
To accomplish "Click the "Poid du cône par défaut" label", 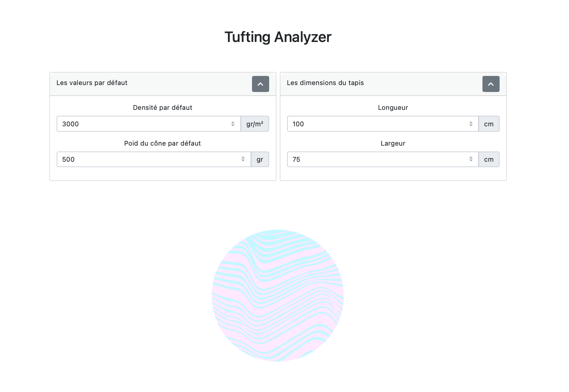I will coord(163,143).
